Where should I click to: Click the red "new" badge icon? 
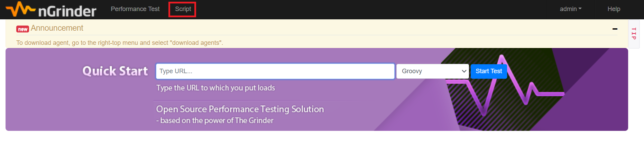click(22, 29)
